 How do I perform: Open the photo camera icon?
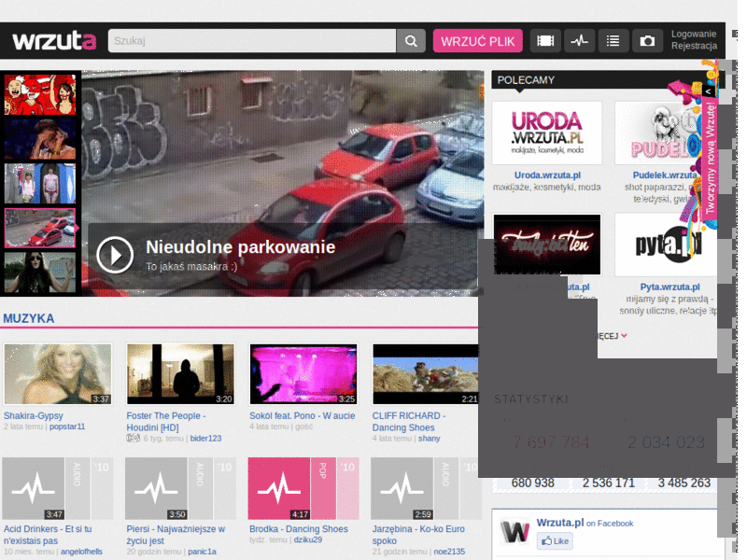tap(647, 41)
